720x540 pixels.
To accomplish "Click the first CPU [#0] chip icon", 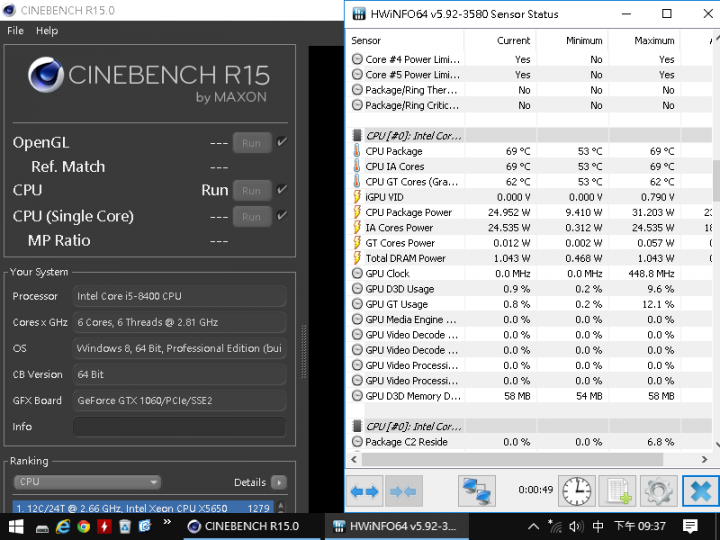I will [357, 135].
